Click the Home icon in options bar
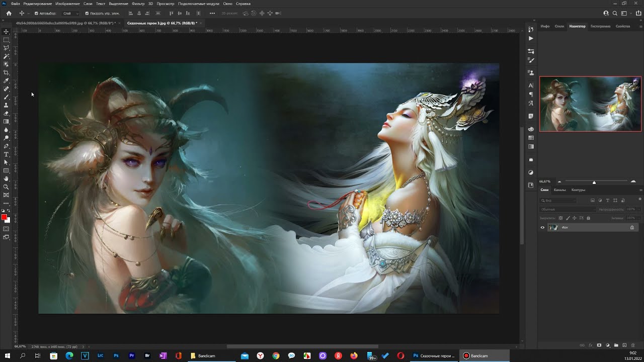The width and height of the screenshot is (644, 362). point(9,13)
